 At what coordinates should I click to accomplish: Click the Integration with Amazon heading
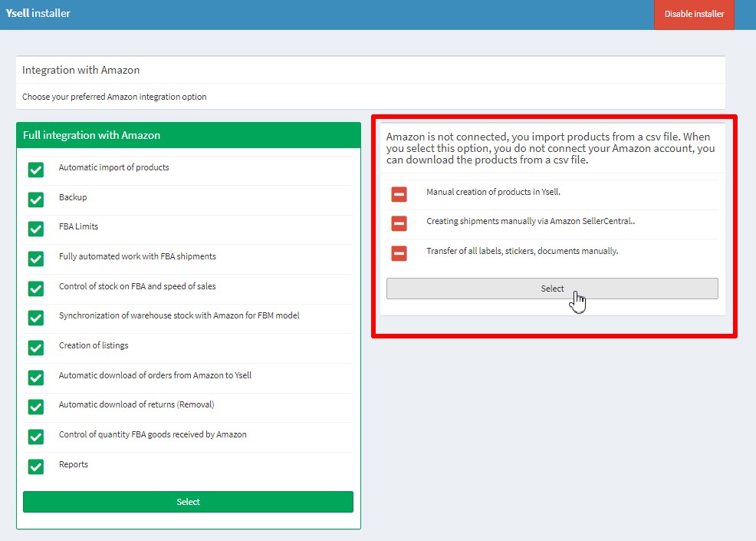point(81,70)
